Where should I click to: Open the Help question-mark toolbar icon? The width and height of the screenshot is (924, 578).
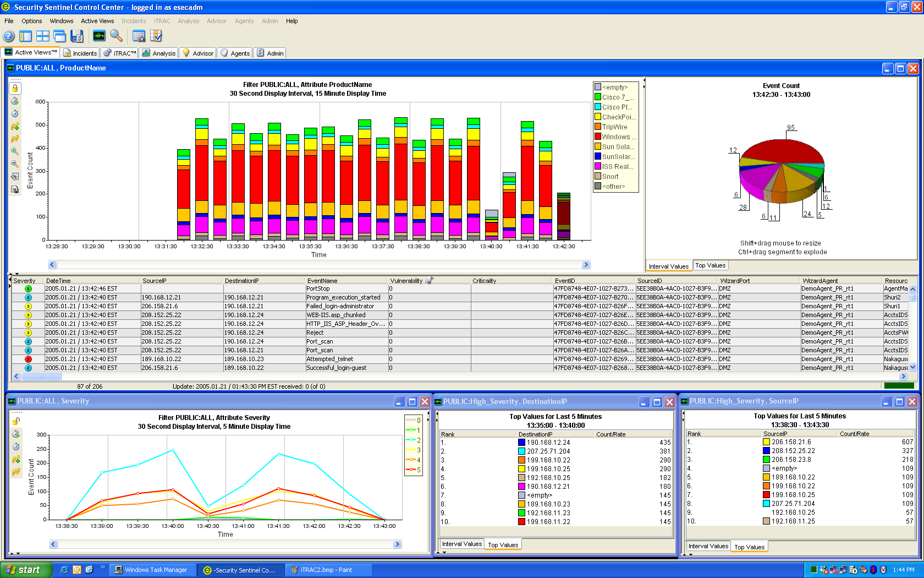tap(9, 36)
